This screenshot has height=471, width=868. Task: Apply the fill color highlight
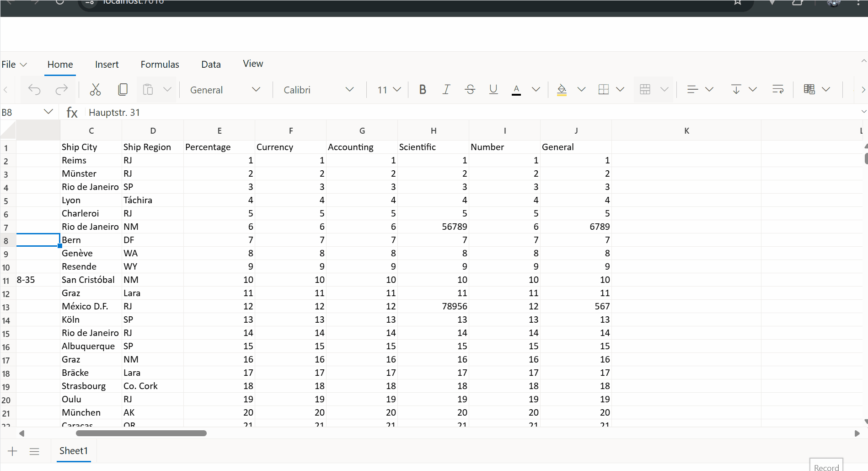[561, 89]
